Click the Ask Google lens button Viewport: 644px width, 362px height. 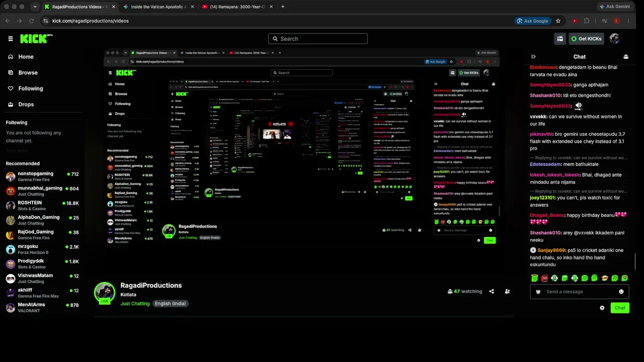[532, 21]
